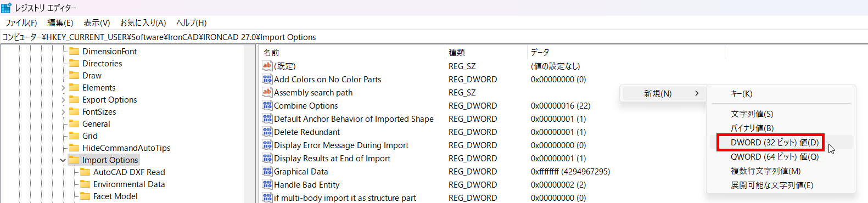Expand the Export Options tree node
This screenshot has height=203, width=868.
(x=63, y=100)
